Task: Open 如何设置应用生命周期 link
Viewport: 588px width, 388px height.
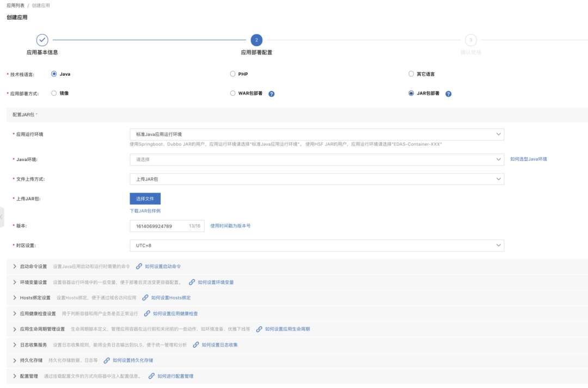Action: tap(287, 329)
